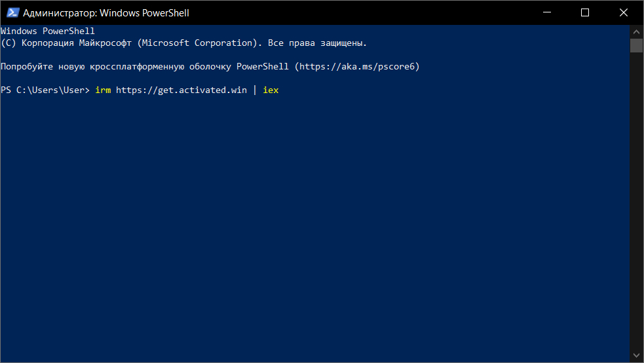Click the yellow "iex" command
Image resolution: width=644 pixels, height=363 pixels.
pos(271,90)
